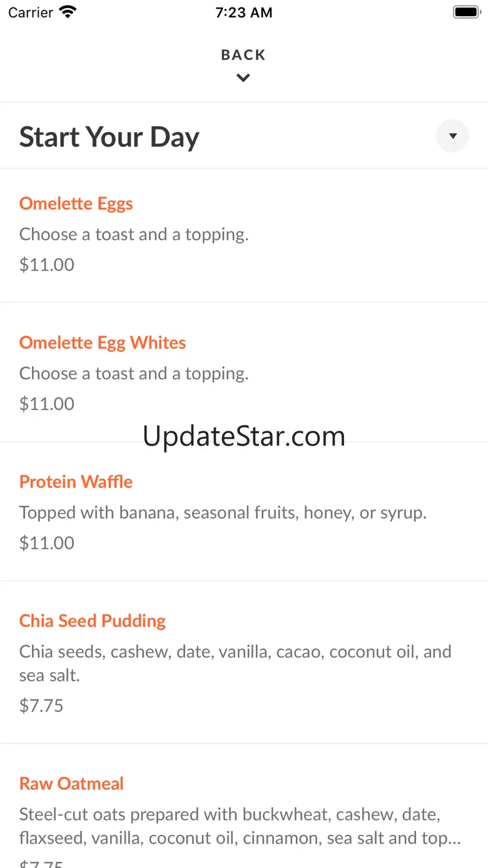The height and width of the screenshot is (868, 488).
Task: Open the Protein Waffle item
Action: 76,481
